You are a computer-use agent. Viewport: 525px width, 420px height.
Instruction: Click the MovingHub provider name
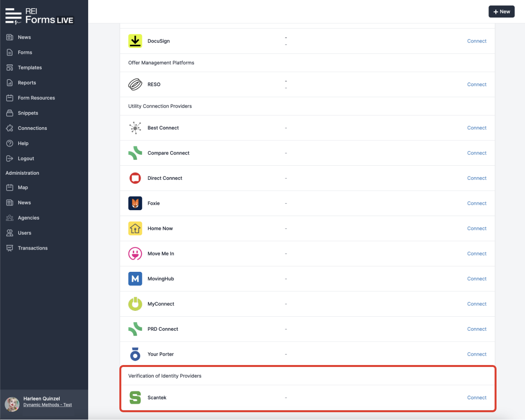161,279
